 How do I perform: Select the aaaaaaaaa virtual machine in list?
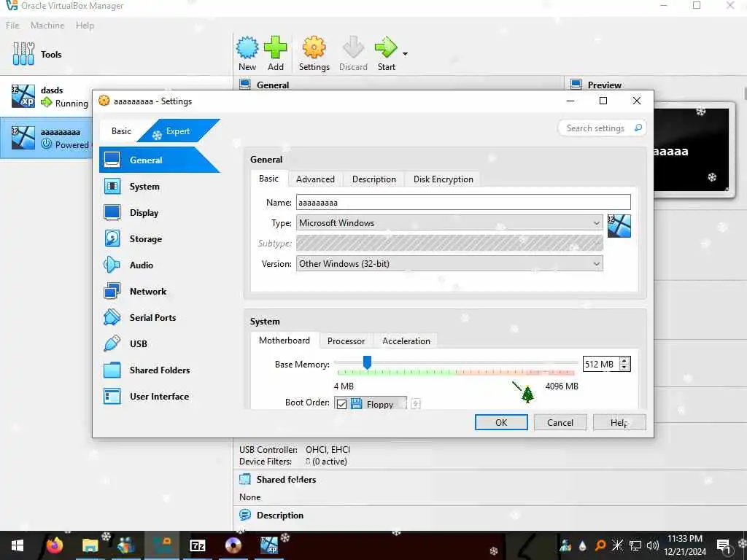tap(46, 138)
